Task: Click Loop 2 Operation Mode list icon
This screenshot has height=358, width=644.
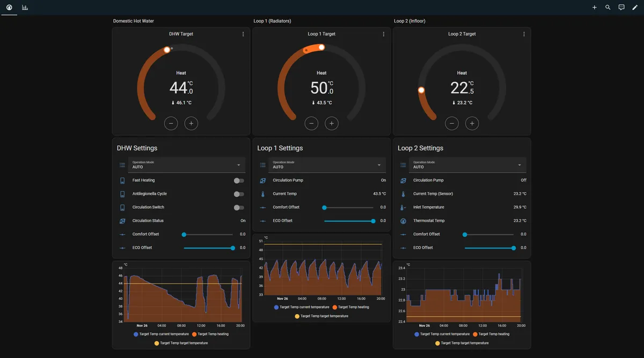Action: tap(404, 165)
